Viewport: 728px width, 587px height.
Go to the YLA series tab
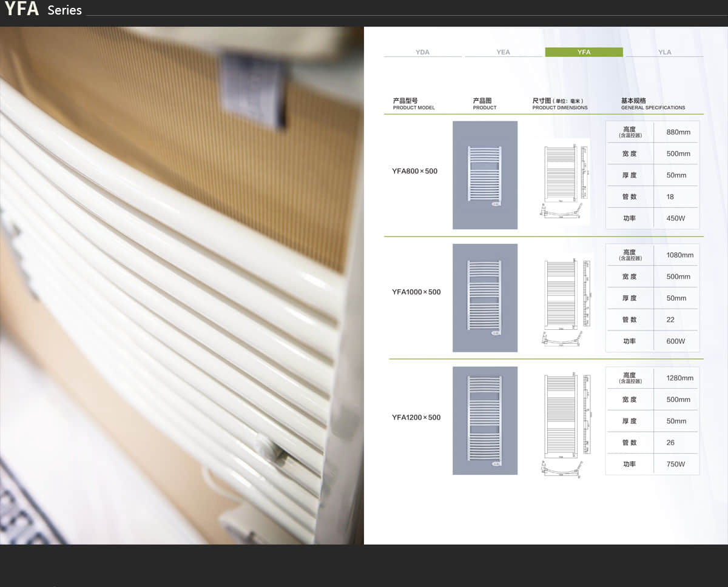[x=664, y=52]
